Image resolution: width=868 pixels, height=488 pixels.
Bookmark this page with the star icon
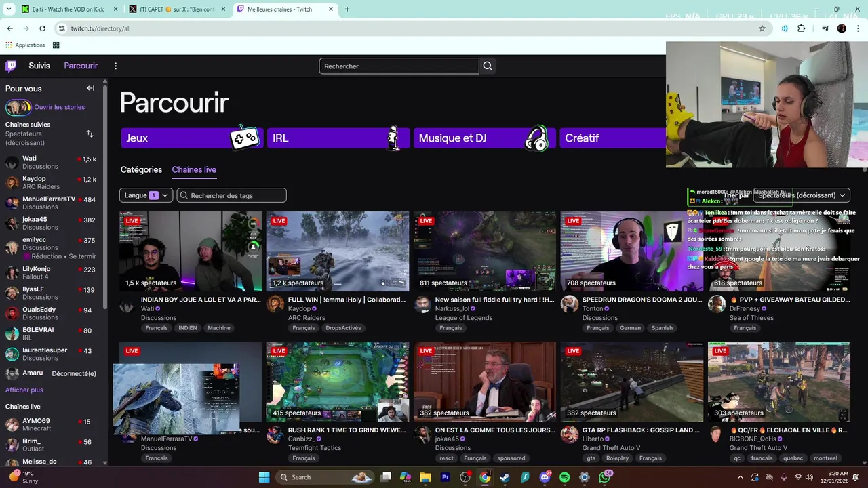(x=762, y=28)
